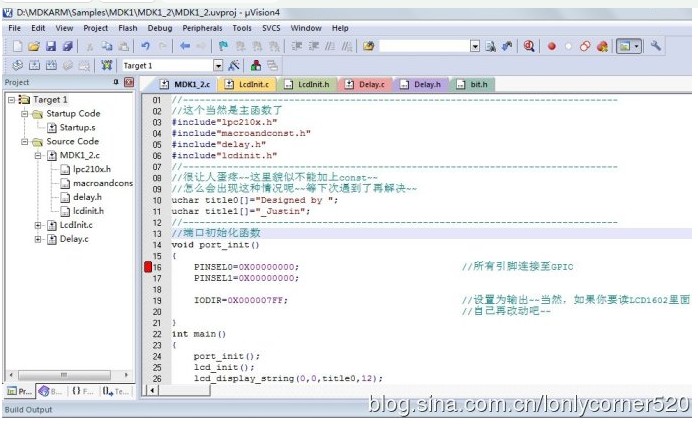Select delay.h in the project tree

(x=87, y=197)
